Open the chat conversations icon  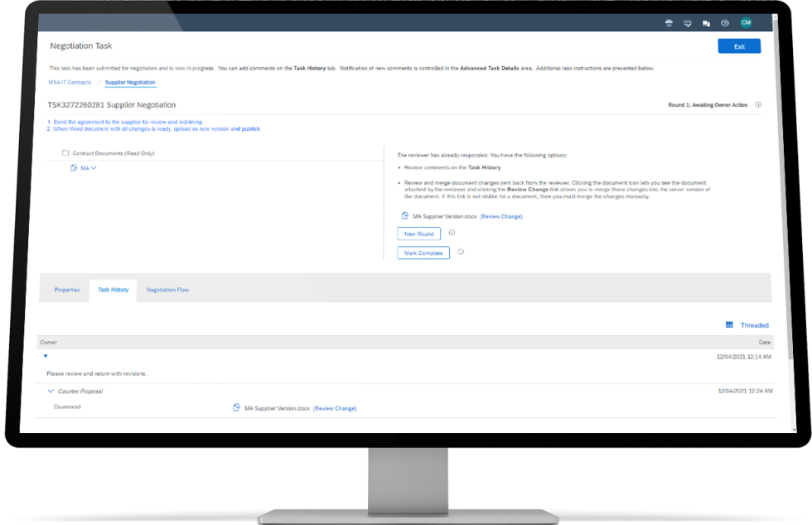tap(706, 24)
